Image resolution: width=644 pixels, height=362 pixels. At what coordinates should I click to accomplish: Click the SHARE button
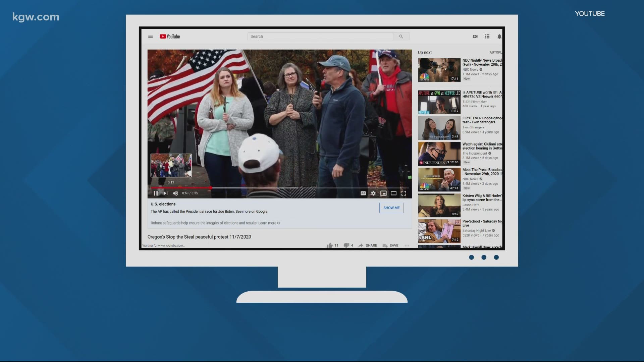[368, 245]
